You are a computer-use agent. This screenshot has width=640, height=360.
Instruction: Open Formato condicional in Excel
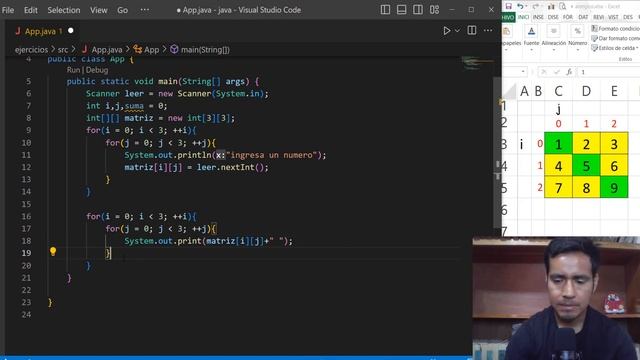coord(615,29)
